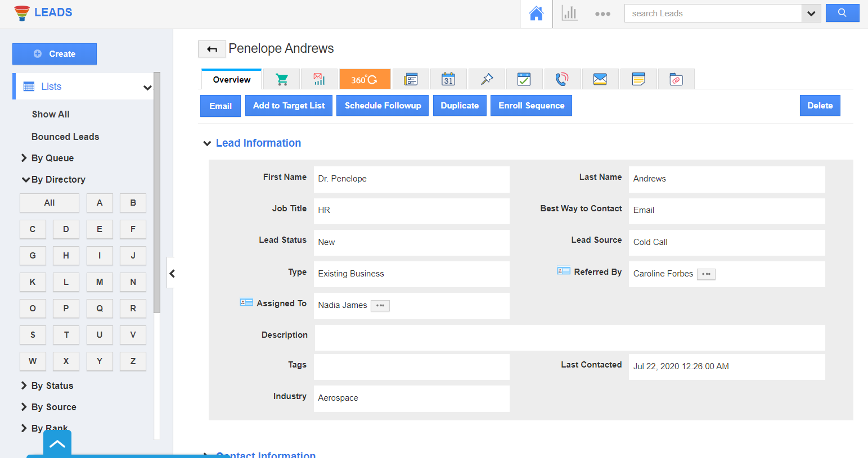Filter directory by letter Z
The height and width of the screenshot is (458, 868).
133,361
